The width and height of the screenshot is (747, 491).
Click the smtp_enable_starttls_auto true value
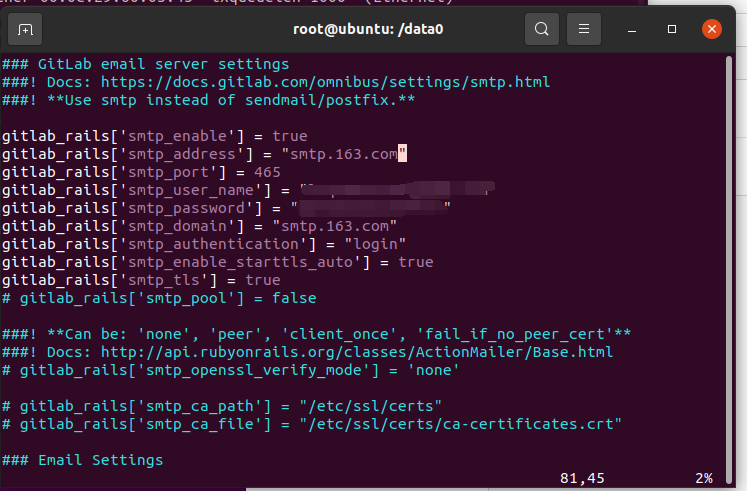click(x=415, y=262)
